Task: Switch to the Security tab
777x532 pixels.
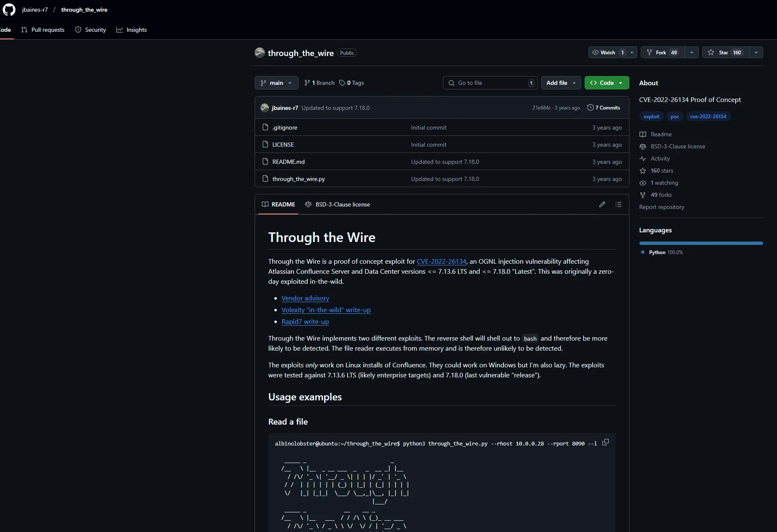Action: tap(90, 30)
